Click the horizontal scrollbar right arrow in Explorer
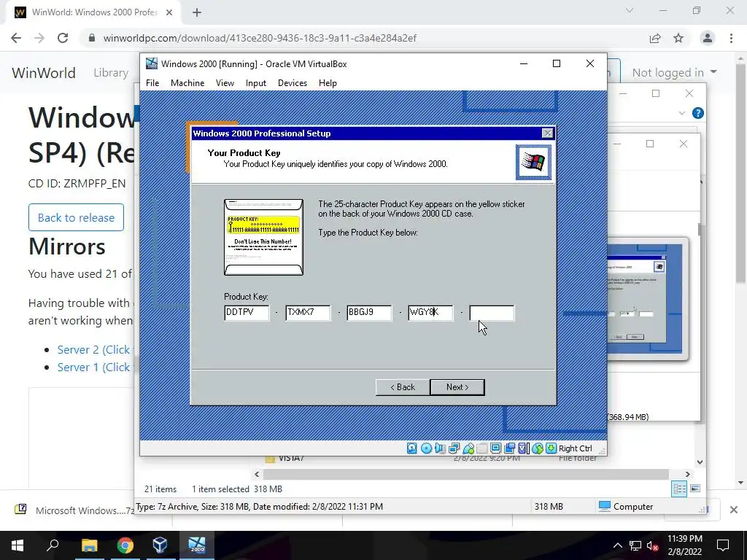 pos(687,474)
